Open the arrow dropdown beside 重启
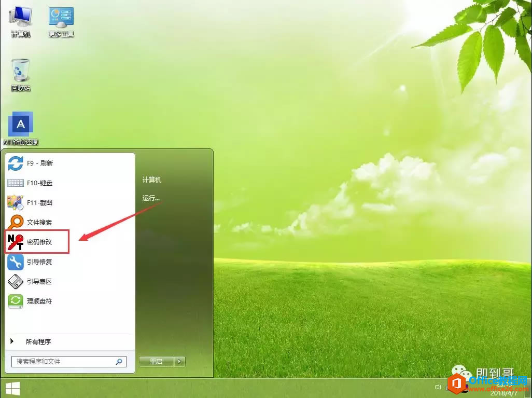532x398 pixels. pos(179,362)
